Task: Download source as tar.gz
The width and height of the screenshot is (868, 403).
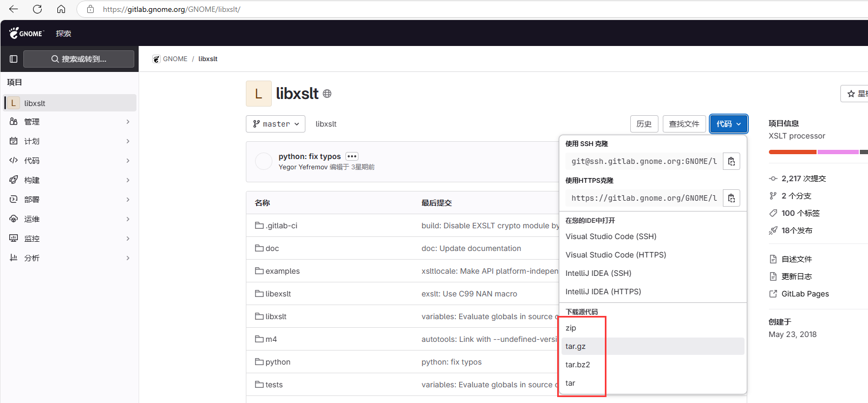Action: point(576,346)
